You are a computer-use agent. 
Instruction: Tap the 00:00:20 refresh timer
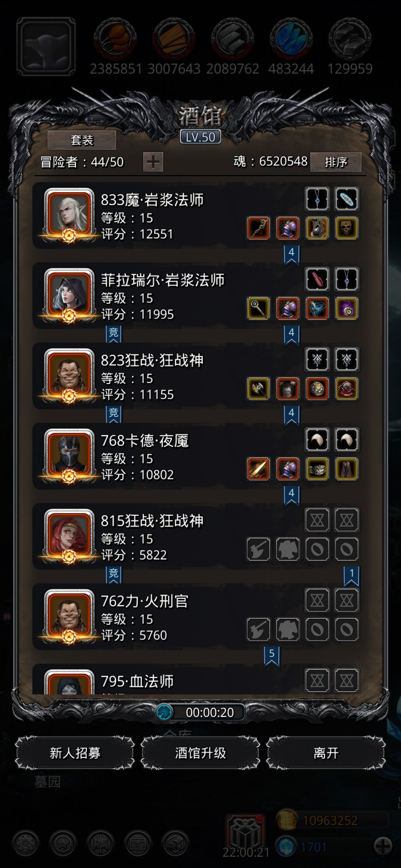click(x=200, y=712)
